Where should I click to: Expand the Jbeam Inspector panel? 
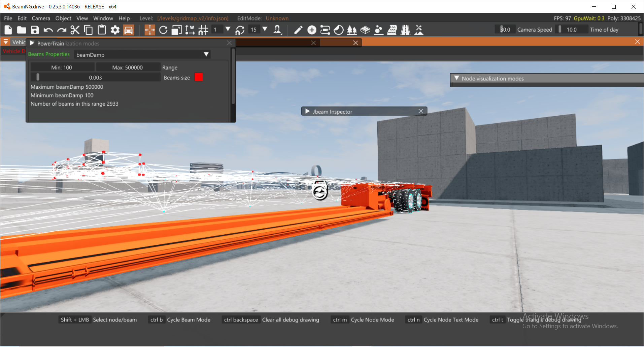pyautogui.click(x=307, y=111)
